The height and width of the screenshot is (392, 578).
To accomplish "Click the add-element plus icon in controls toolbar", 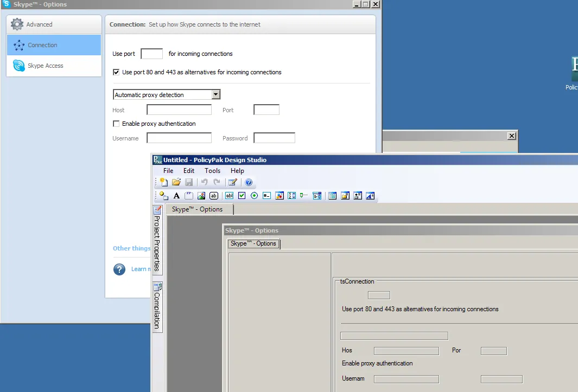I will point(164,196).
